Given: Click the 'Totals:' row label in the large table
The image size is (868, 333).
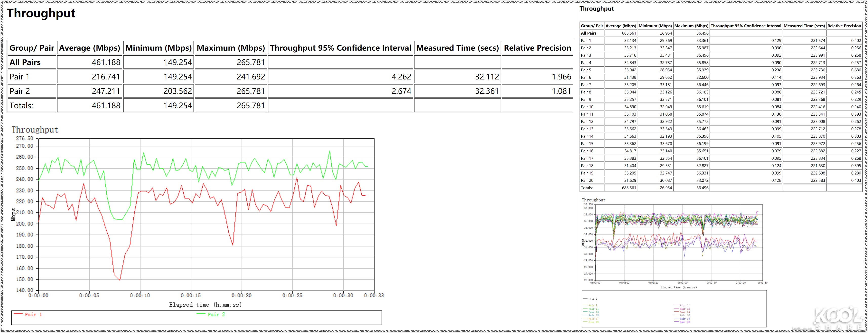Looking at the screenshot, I should coord(21,106).
